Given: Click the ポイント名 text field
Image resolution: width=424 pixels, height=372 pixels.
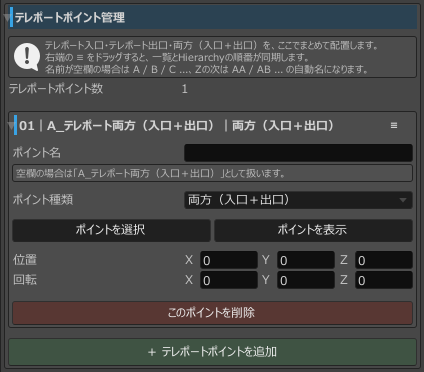Looking at the screenshot, I should (x=298, y=153).
